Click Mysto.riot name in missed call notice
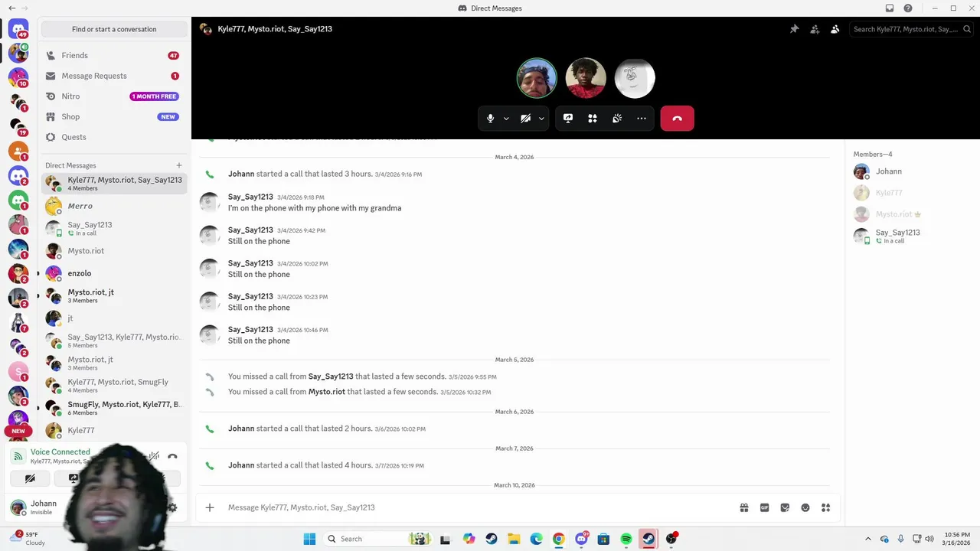The width and height of the screenshot is (980, 551). 327,392
